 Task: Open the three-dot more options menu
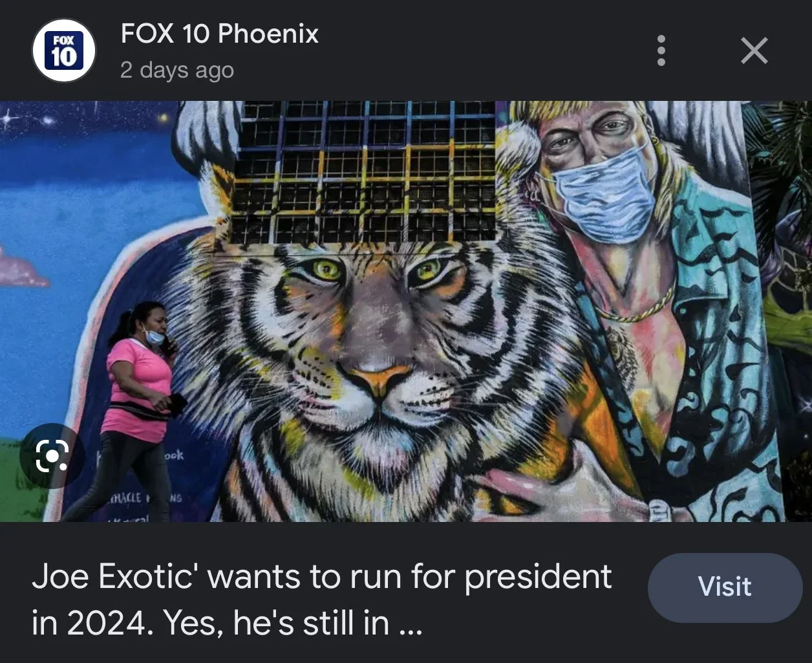click(661, 50)
